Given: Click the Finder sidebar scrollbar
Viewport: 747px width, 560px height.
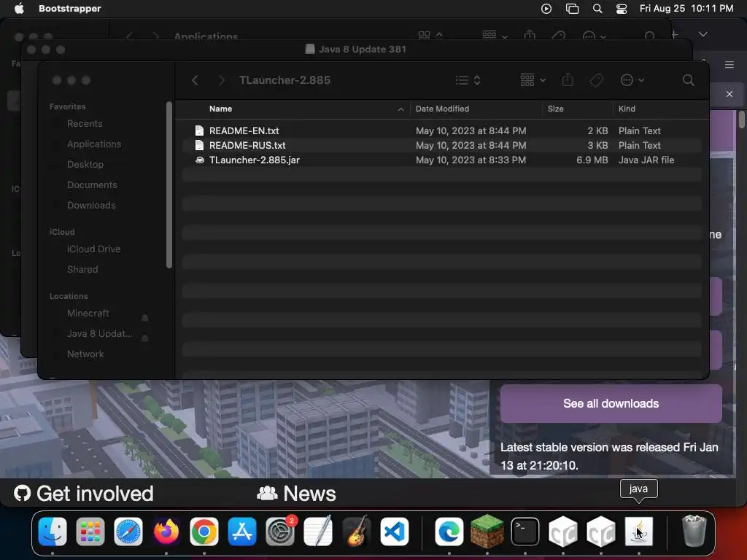Looking at the screenshot, I should [169, 184].
